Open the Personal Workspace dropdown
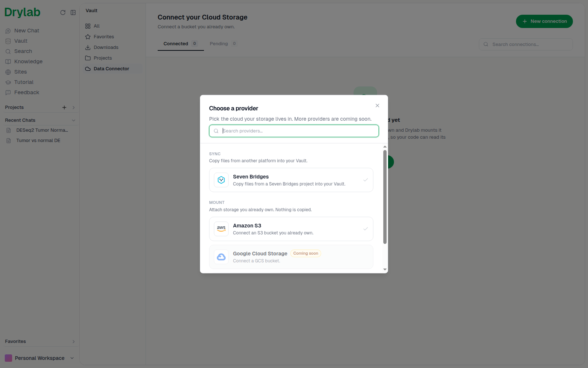The height and width of the screenshot is (368, 588). pyautogui.click(x=39, y=358)
